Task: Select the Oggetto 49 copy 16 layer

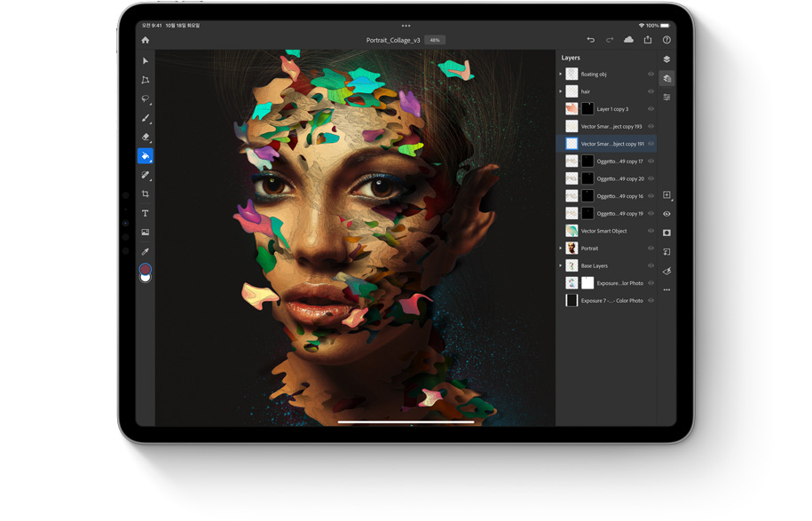Action: 606,196
